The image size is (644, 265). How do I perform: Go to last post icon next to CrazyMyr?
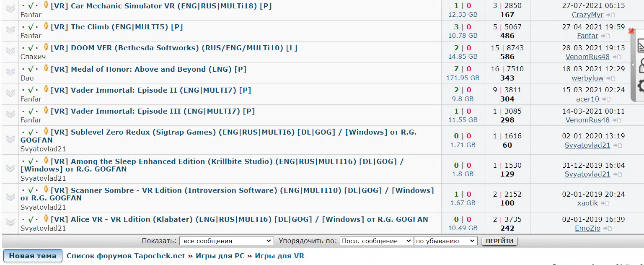(610, 15)
